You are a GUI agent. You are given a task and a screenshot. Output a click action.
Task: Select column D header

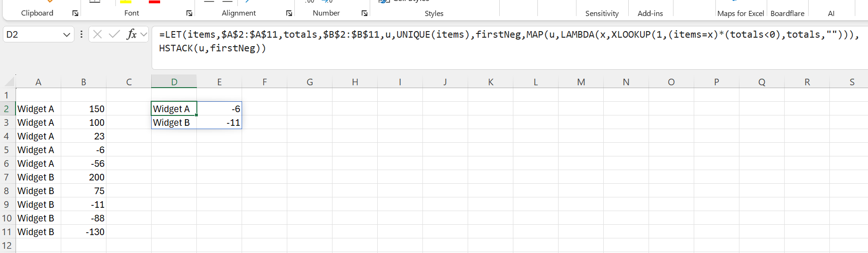point(174,82)
